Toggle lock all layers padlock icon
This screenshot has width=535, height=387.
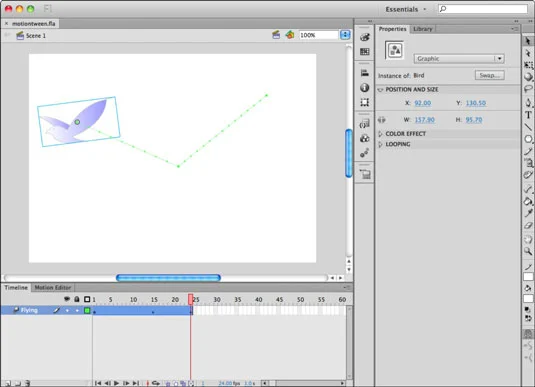pos(77,299)
